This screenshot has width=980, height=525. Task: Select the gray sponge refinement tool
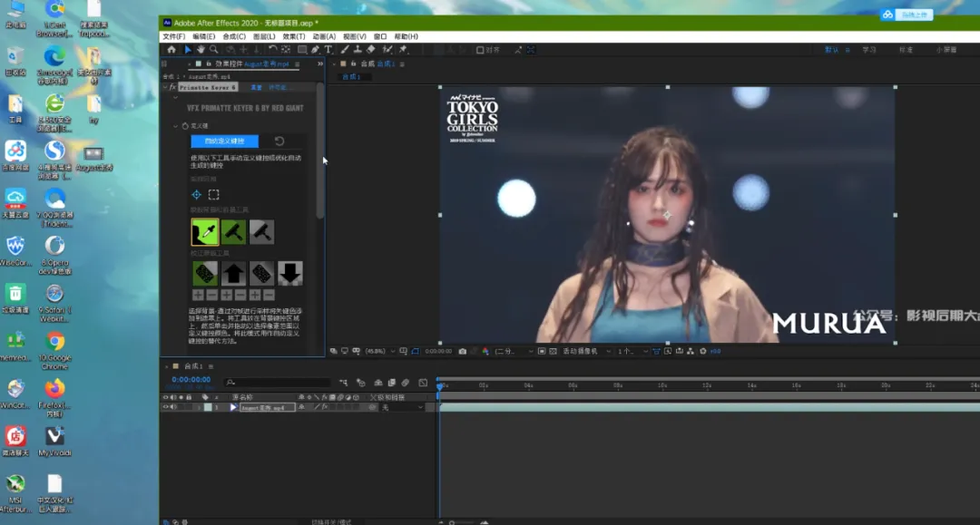261,274
